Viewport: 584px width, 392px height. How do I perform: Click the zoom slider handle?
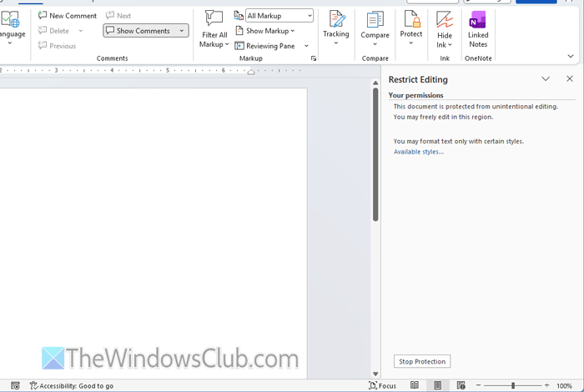513,385
